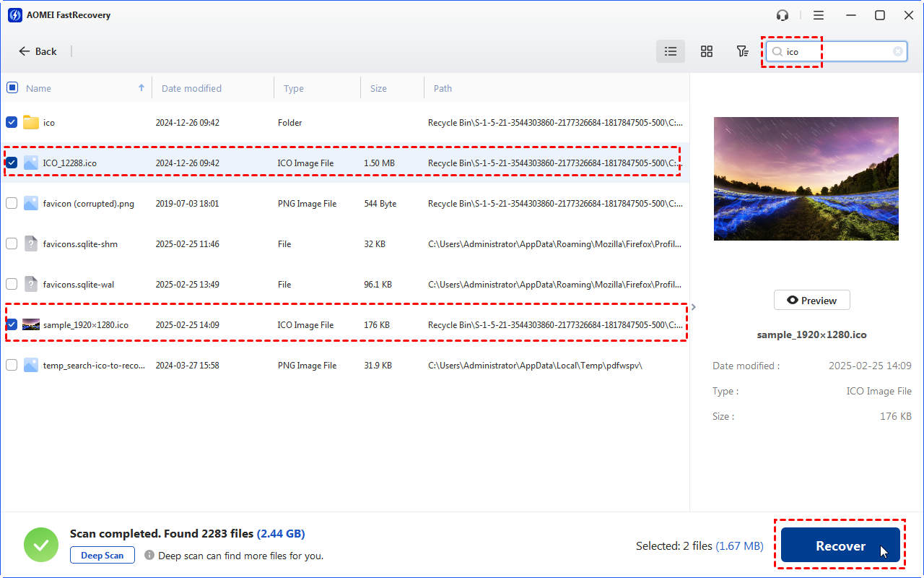The height and width of the screenshot is (578, 924).
Task: Click the search field containing "ico"
Action: (x=837, y=51)
